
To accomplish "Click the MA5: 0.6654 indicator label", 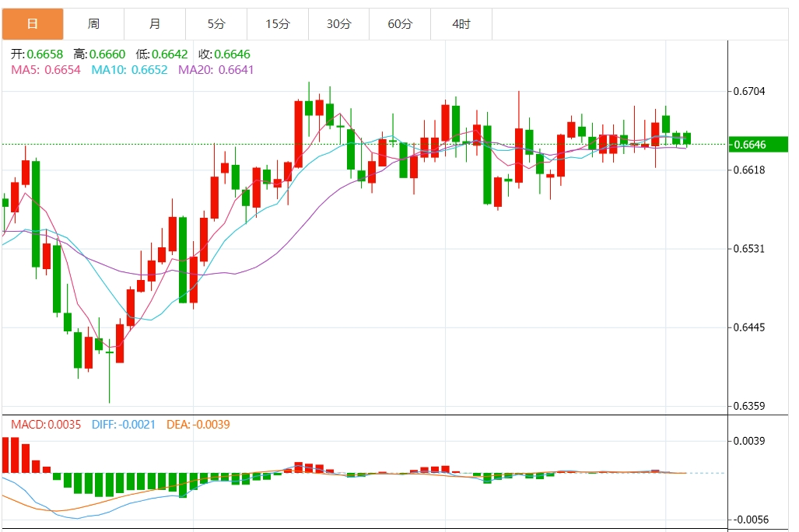I will 46,70.
